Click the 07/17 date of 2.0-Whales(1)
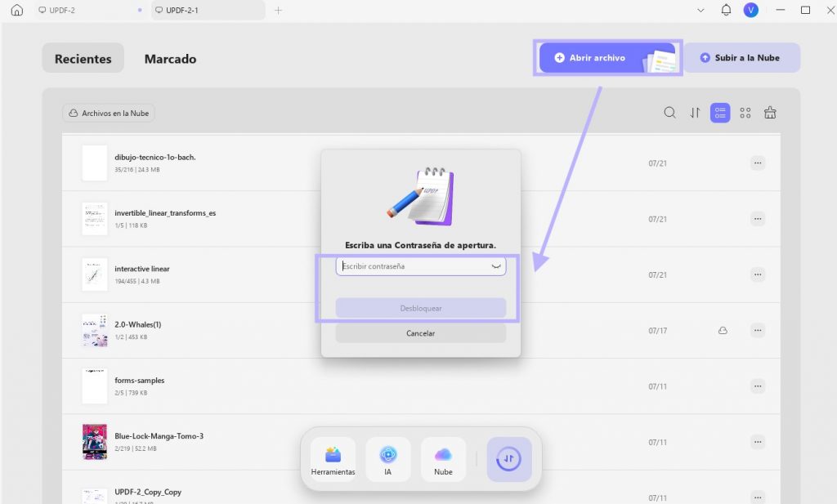 tap(658, 331)
